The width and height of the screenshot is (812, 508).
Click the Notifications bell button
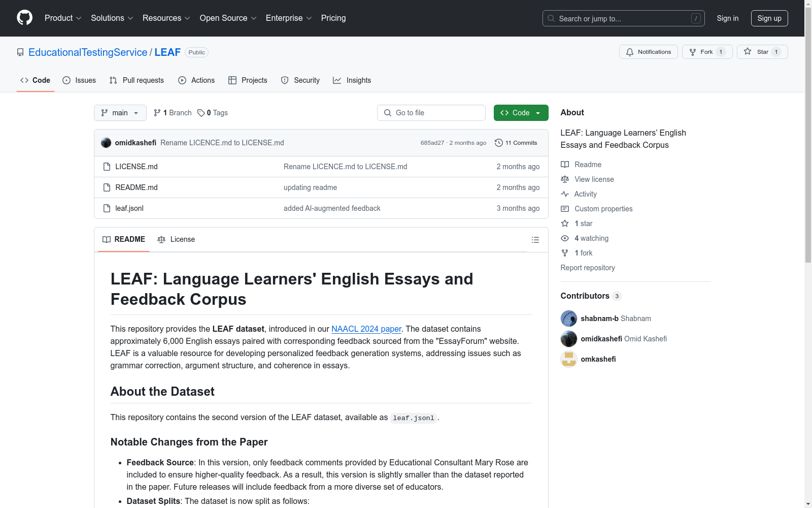coord(648,52)
